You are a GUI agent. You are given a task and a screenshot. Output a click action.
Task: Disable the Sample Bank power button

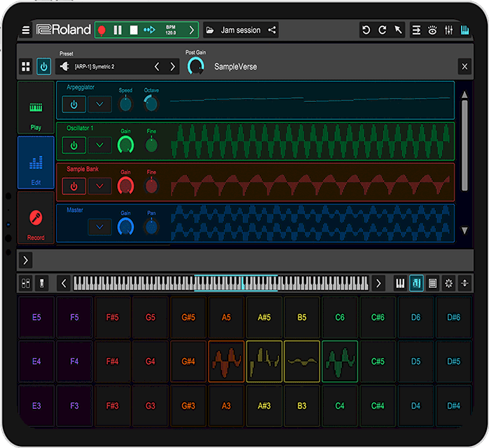(x=74, y=185)
